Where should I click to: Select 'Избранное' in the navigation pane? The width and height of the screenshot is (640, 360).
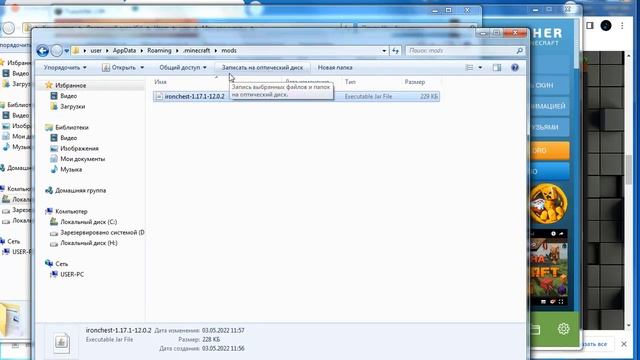tap(70, 85)
